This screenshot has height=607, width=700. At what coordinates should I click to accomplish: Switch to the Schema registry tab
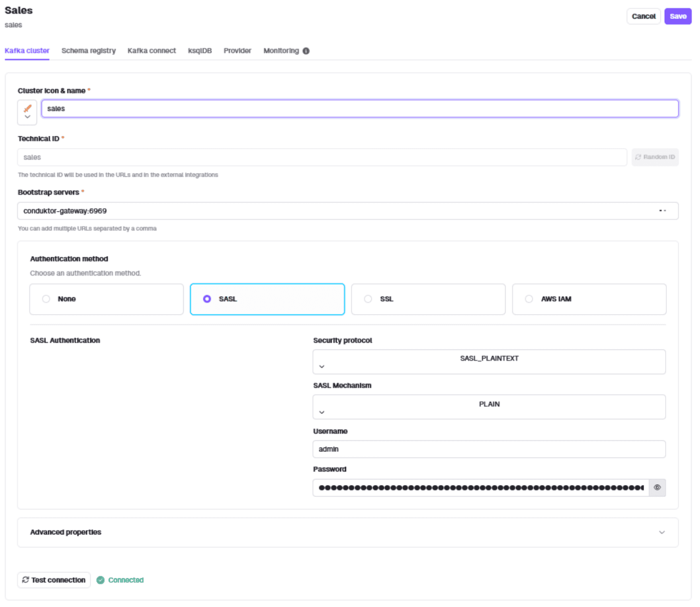tap(88, 51)
